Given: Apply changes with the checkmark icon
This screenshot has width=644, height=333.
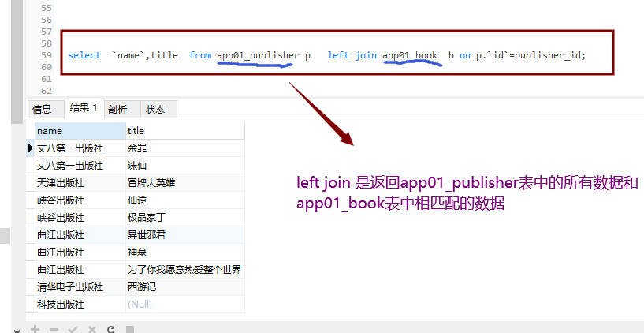Looking at the screenshot, I should (x=73, y=329).
